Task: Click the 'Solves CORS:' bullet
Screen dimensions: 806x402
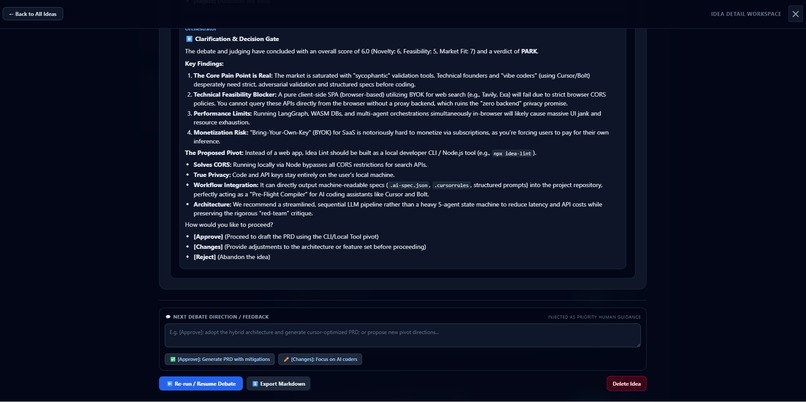Action: point(212,165)
